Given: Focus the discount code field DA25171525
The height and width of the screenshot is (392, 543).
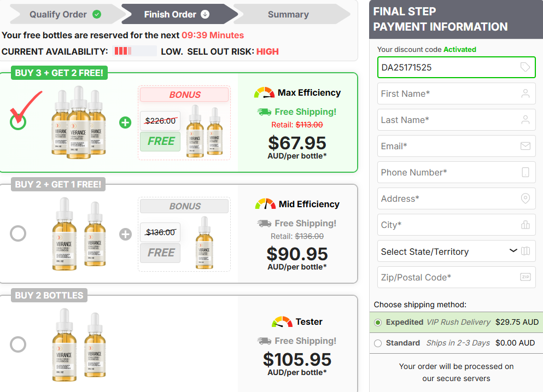Looking at the screenshot, I should pyautogui.click(x=456, y=67).
